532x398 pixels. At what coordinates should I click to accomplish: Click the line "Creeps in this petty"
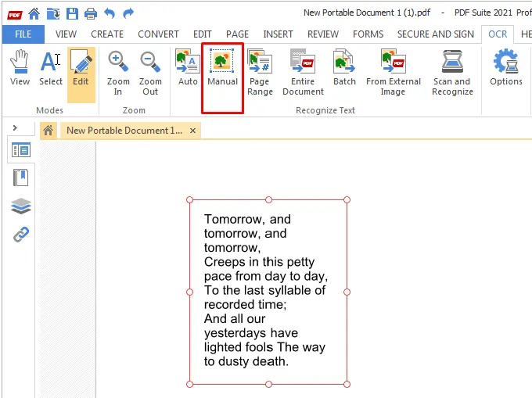click(x=259, y=262)
